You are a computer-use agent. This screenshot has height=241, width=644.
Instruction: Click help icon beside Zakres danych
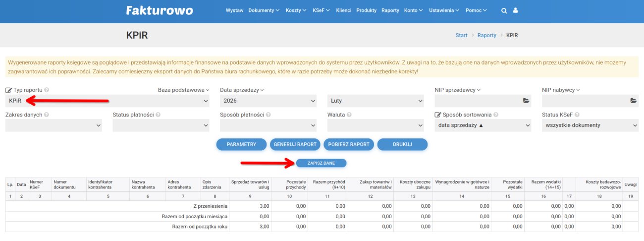[47, 115]
